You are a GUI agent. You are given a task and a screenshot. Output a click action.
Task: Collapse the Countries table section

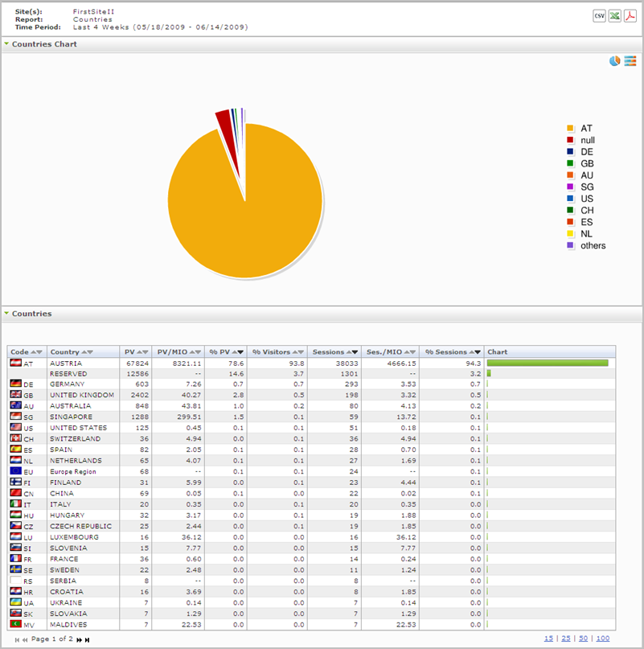pos(6,314)
